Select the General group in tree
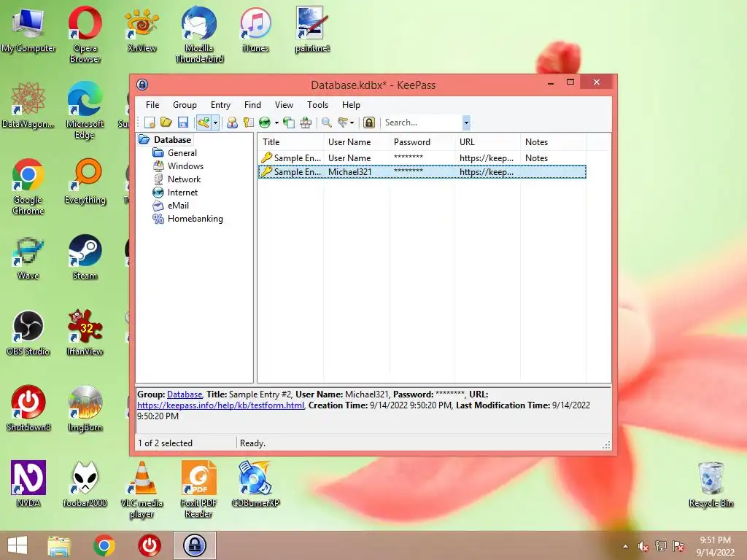The image size is (747, 560). pos(182,153)
